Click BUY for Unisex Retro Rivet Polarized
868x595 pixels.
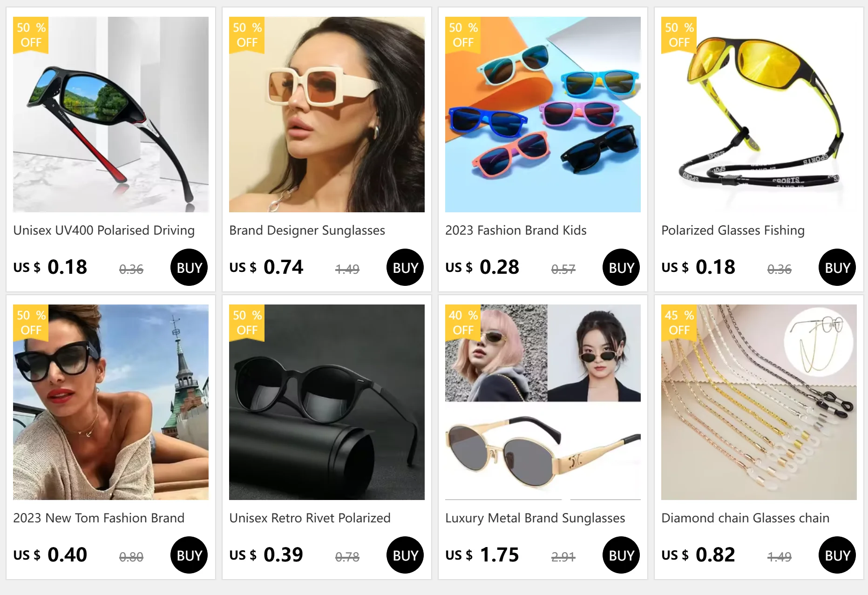click(405, 555)
